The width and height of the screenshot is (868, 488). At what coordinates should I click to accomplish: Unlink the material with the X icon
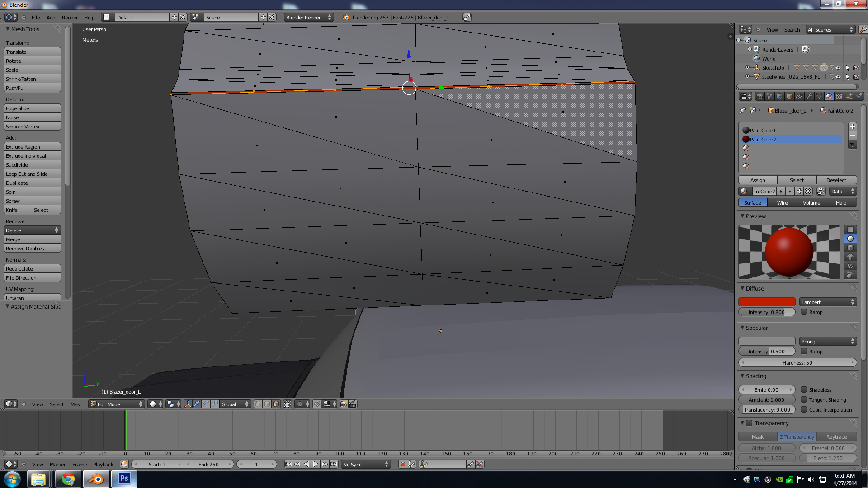coord(808,191)
